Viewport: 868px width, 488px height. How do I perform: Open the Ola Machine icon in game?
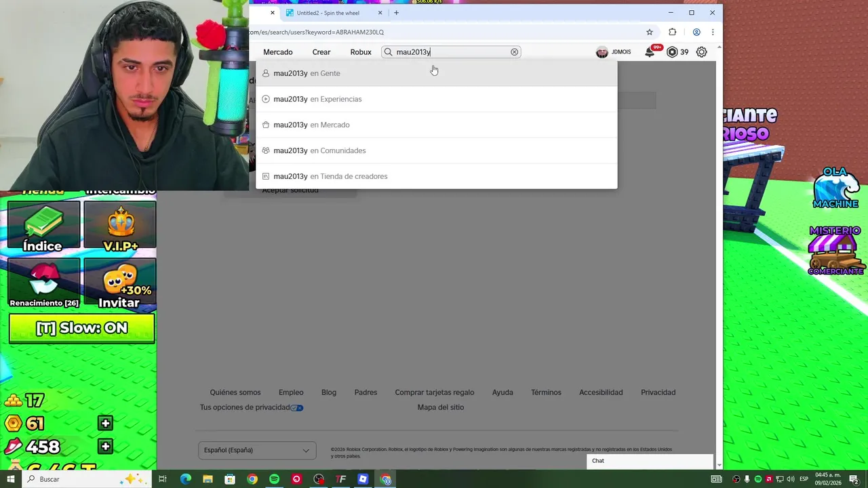pyautogui.click(x=836, y=188)
